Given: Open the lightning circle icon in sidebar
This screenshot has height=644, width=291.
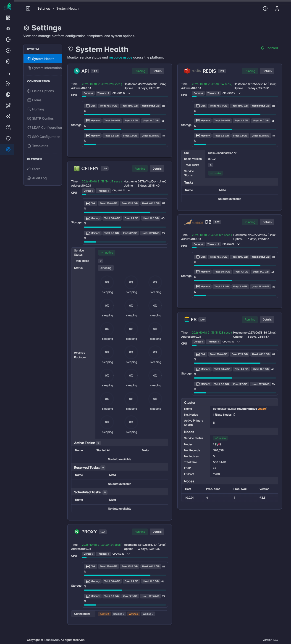Looking at the screenshot, I should click(8, 51).
